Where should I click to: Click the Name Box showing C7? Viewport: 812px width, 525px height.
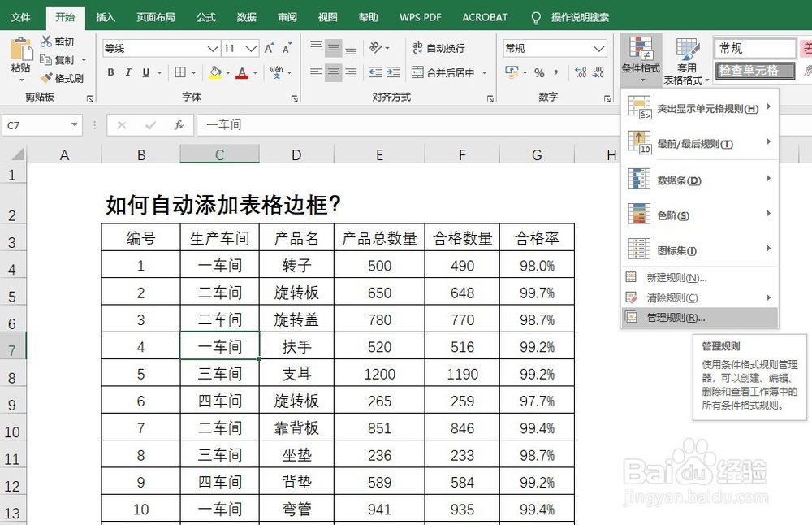[37, 124]
